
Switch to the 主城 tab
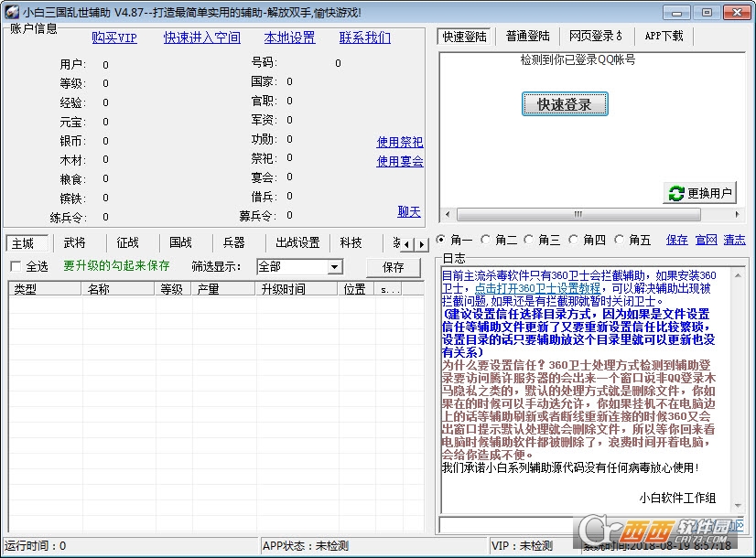coord(27,243)
